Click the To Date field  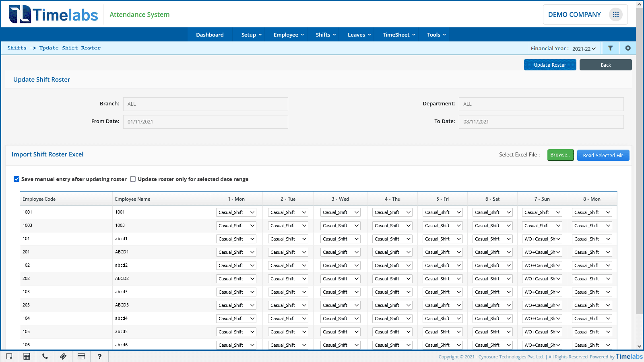click(x=541, y=122)
